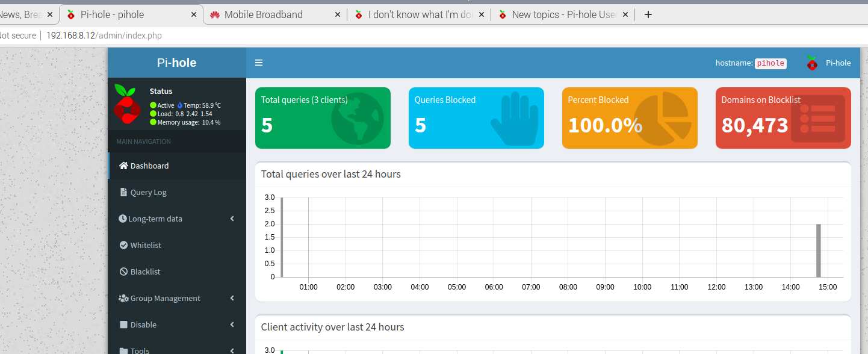Click the Long-term data clock icon
868x354 pixels.
pos(123,219)
